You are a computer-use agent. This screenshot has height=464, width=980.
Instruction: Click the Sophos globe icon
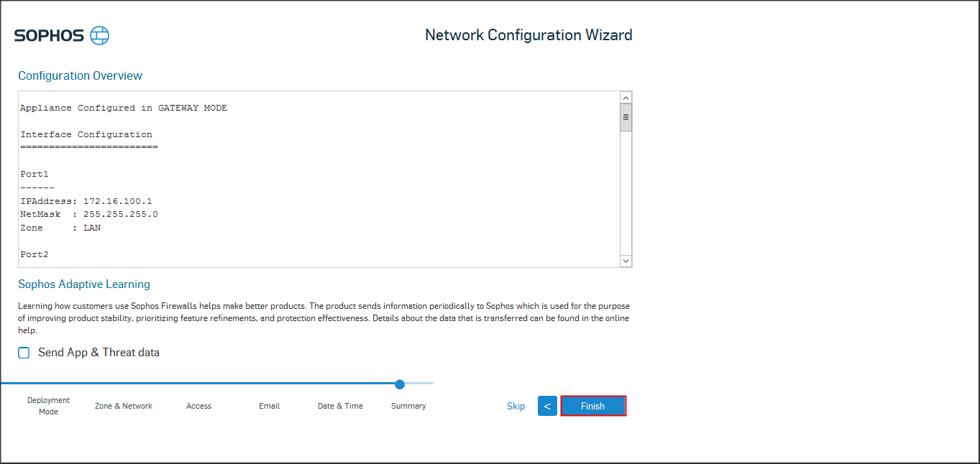[x=100, y=36]
